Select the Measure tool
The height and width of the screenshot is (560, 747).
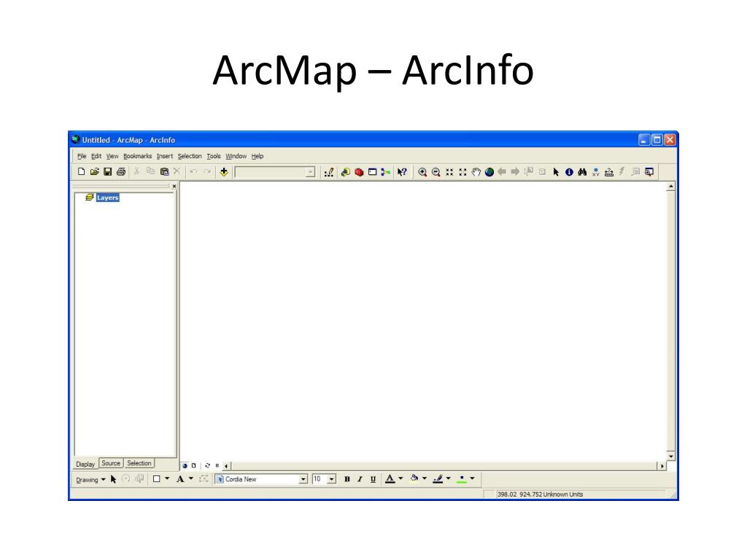point(609,172)
